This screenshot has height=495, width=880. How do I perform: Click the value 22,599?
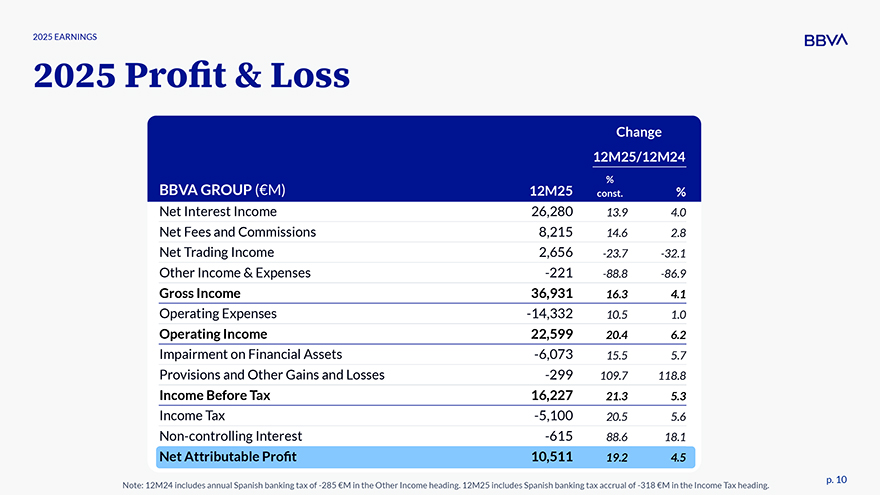click(552, 334)
